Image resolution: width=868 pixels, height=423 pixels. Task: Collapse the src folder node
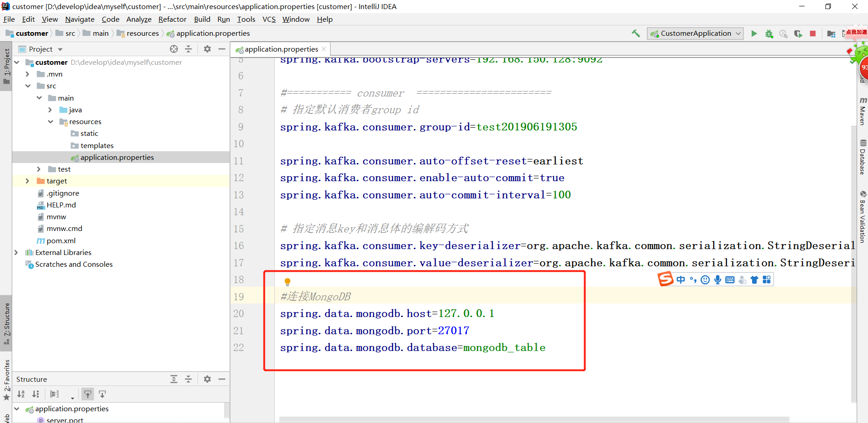click(28, 86)
